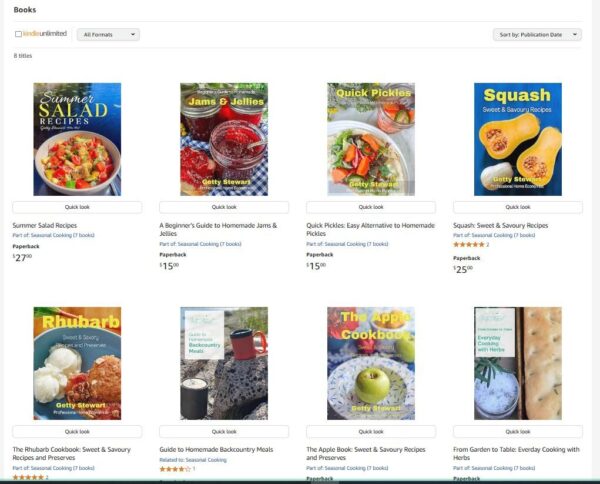
Task: Open the Summer Salad Recipes title link
Action: 45,225
